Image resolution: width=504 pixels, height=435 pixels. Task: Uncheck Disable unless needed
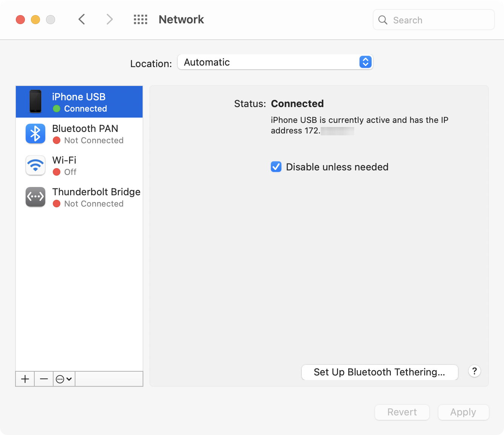276,167
